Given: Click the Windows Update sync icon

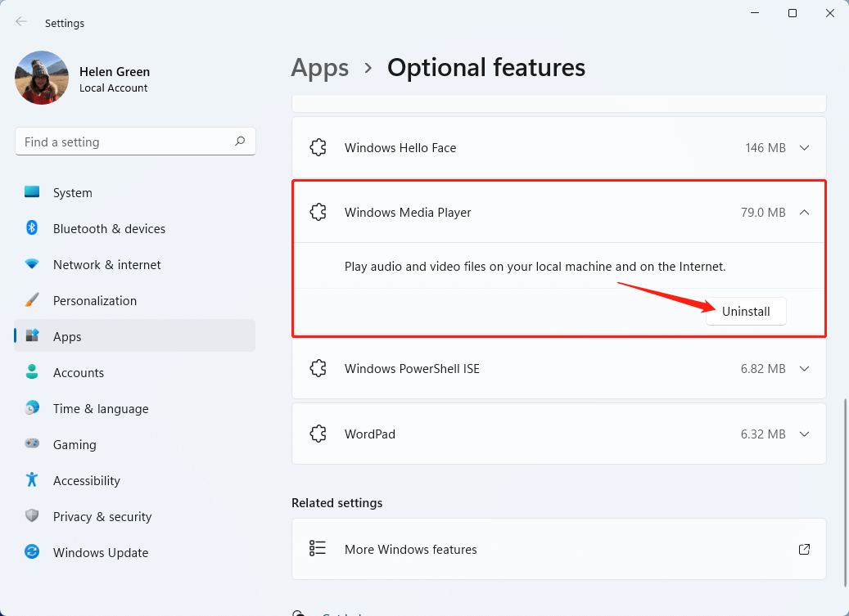Looking at the screenshot, I should coord(32,551).
